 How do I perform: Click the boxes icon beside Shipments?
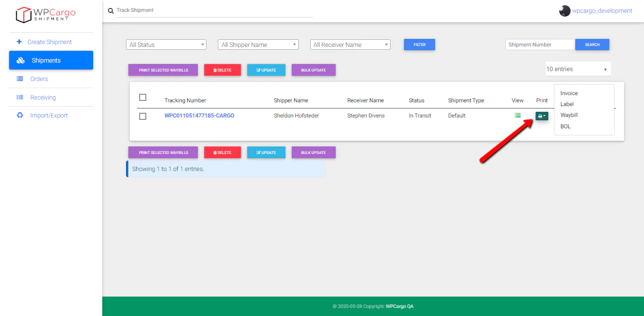click(20, 60)
